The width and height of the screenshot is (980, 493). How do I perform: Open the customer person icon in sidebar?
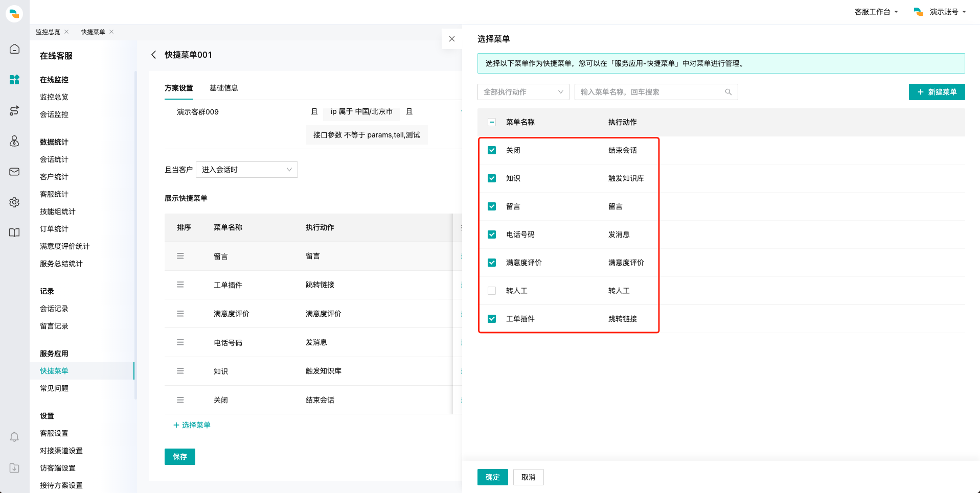click(x=14, y=141)
